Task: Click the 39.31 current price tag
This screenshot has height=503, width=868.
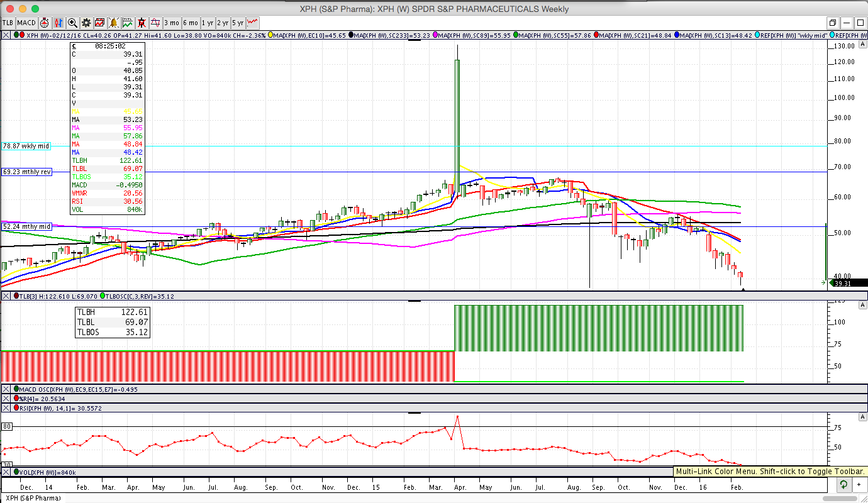Action: [x=849, y=284]
